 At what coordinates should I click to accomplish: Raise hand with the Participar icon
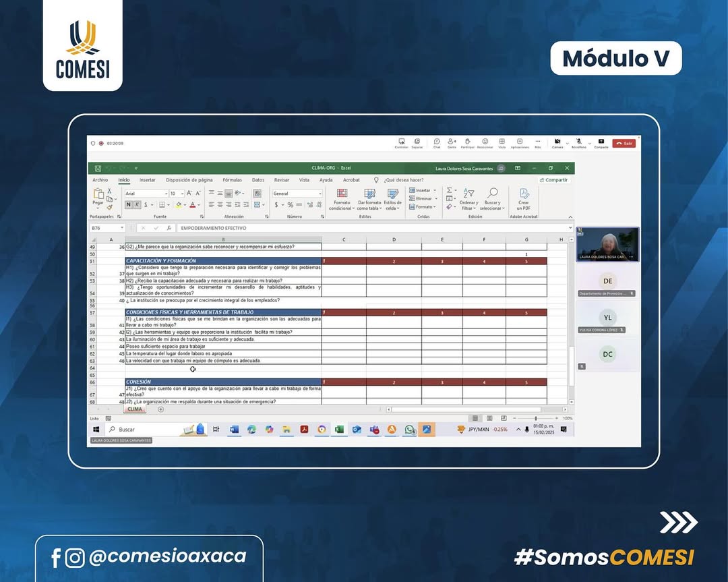pos(467,142)
